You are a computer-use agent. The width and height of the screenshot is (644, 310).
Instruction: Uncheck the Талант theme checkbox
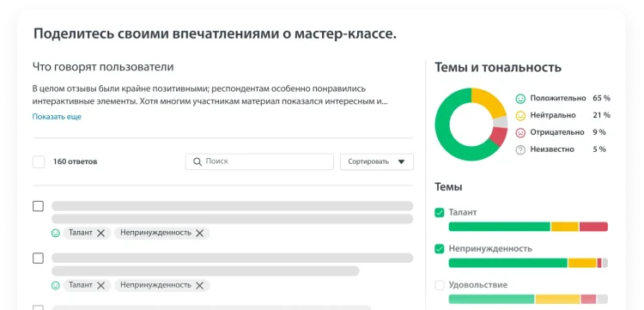(x=440, y=213)
